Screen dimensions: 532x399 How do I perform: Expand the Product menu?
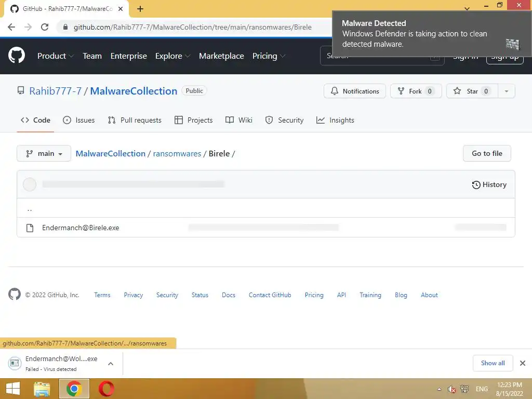point(55,56)
